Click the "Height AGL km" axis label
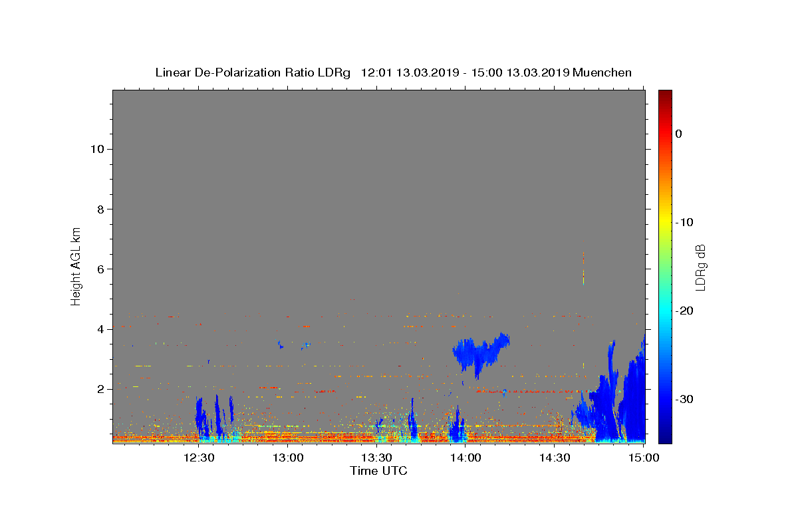Image resolution: width=798 pixels, height=532 pixels. click(x=76, y=265)
